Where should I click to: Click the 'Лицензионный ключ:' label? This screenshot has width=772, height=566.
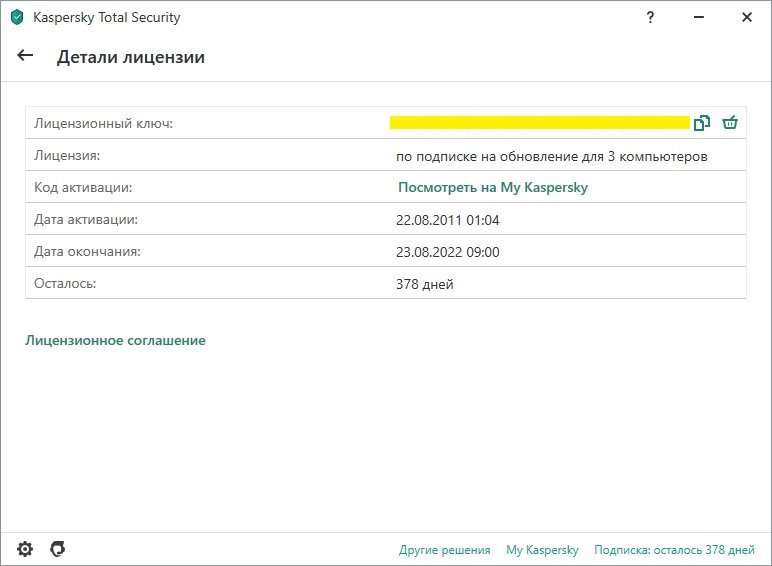(x=103, y=123)
